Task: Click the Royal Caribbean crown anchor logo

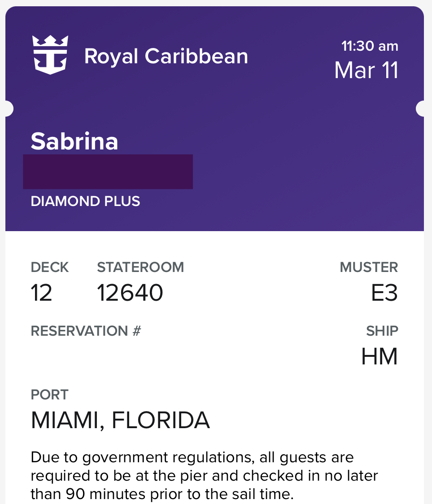Action: (x=50, y=55)
